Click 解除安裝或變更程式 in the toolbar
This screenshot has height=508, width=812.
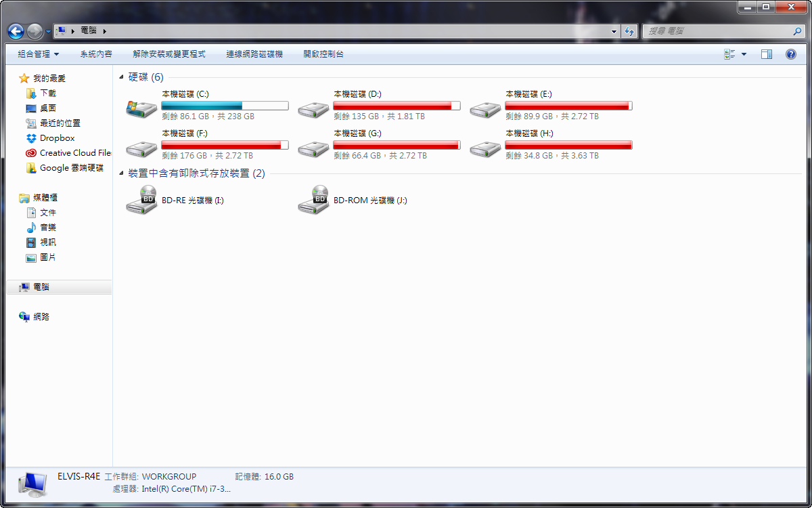tap(169, 54)
